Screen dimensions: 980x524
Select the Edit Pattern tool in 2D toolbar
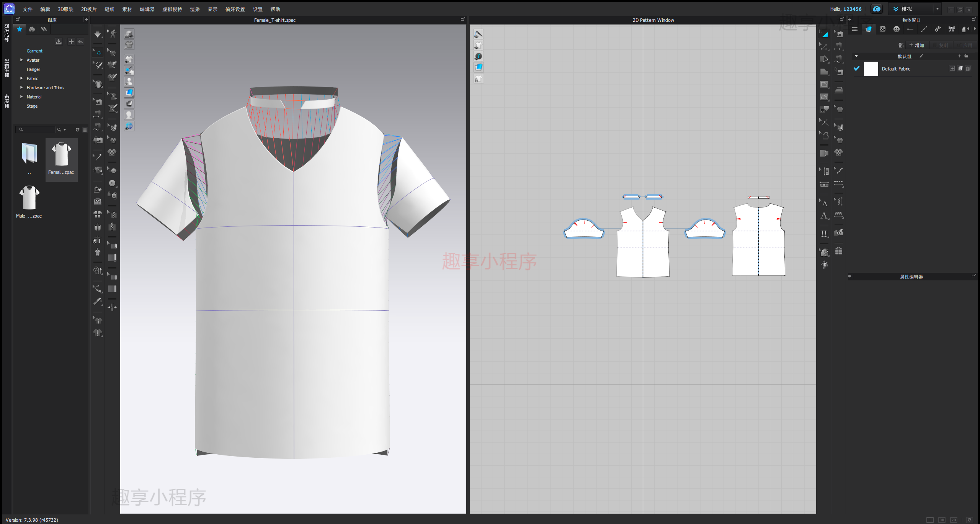click(824, 47)
